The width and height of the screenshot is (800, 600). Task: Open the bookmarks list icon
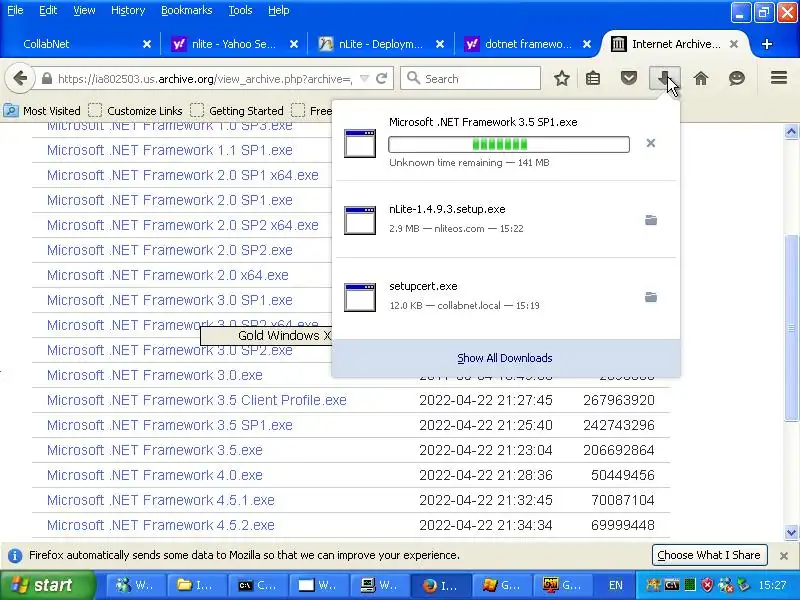click(x=593, y=79)
